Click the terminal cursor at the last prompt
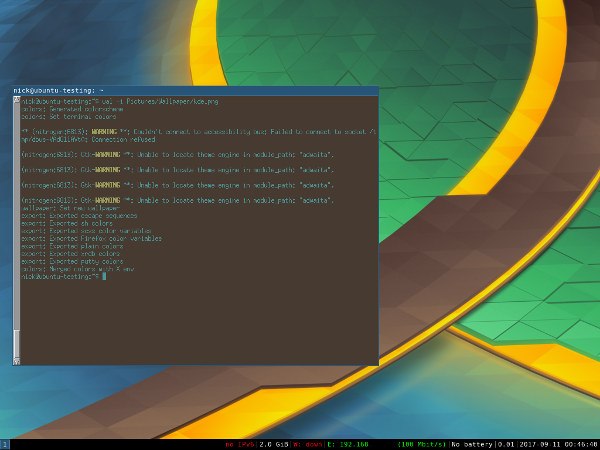Screen dimensions: 600x450 (104, 276)
